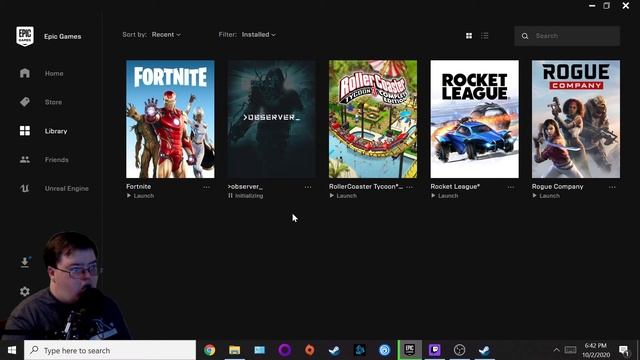Open Epic Games Launcher taskbar icon
Image resolution: width=640 pixels, height=360 pixels.
tap(410, 350)
